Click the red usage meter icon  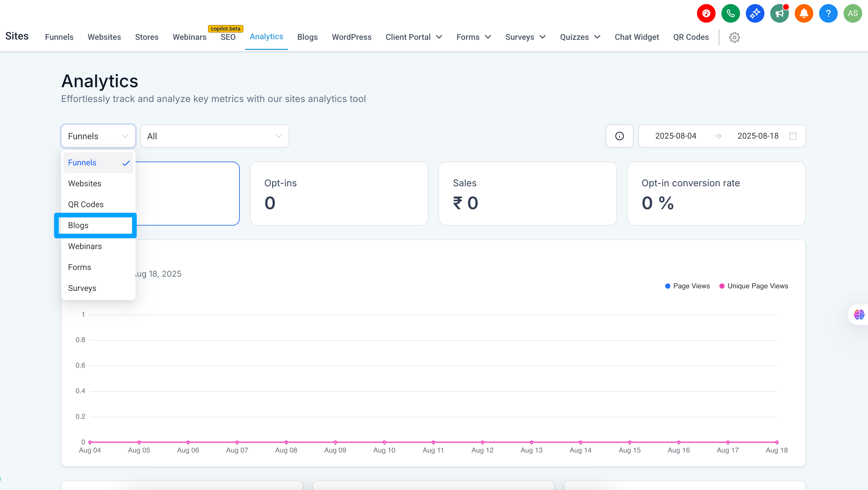[x=706, y=13]
